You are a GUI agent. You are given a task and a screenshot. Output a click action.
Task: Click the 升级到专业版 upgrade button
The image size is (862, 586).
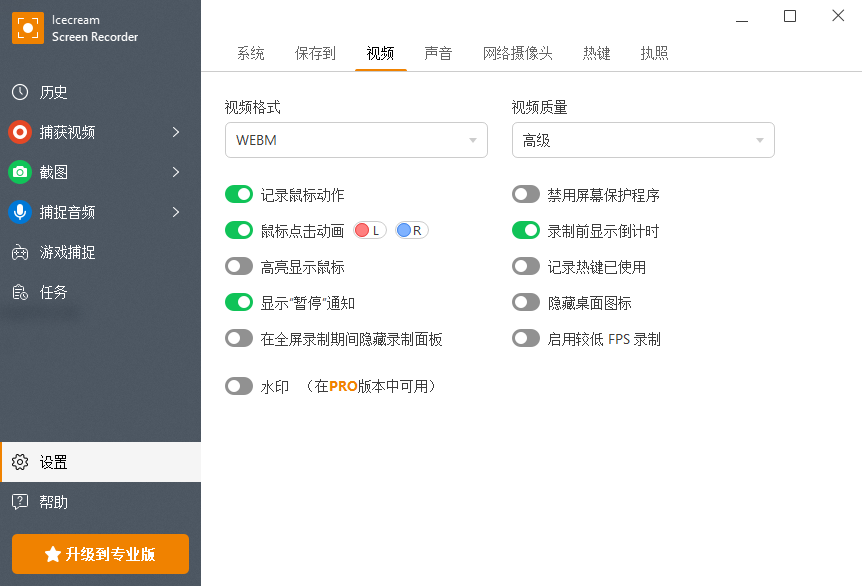(100, 554)
